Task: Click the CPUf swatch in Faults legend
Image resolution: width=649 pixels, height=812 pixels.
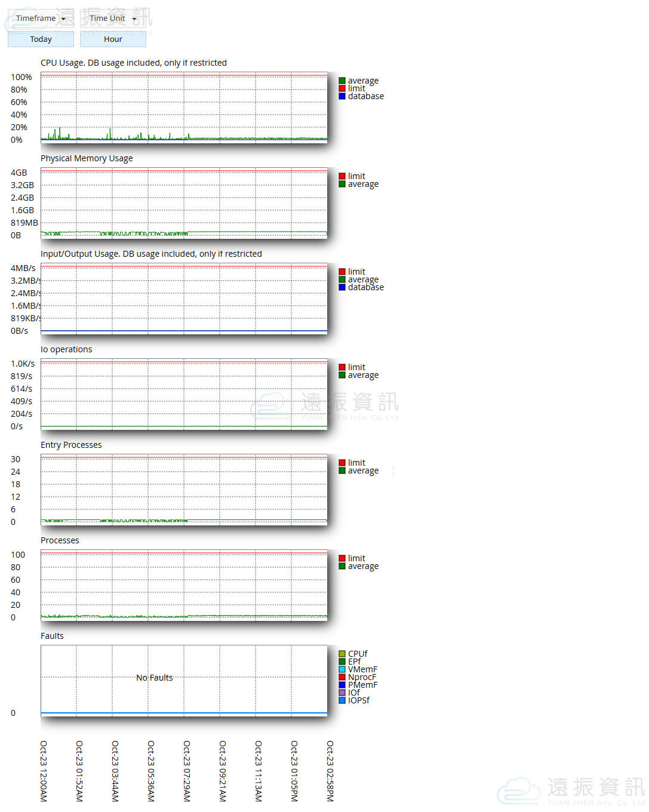Action: coord(342,654)
